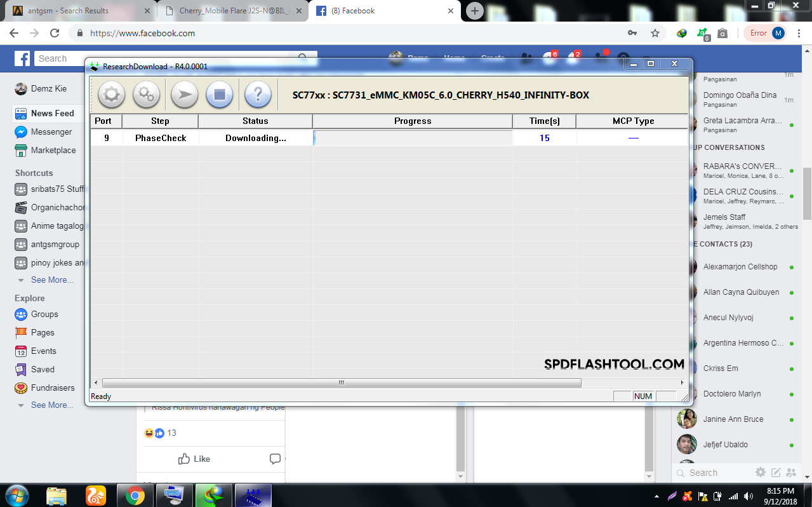
Task: Start downloading with the play arrow button
Action: (x=185, y=95)
